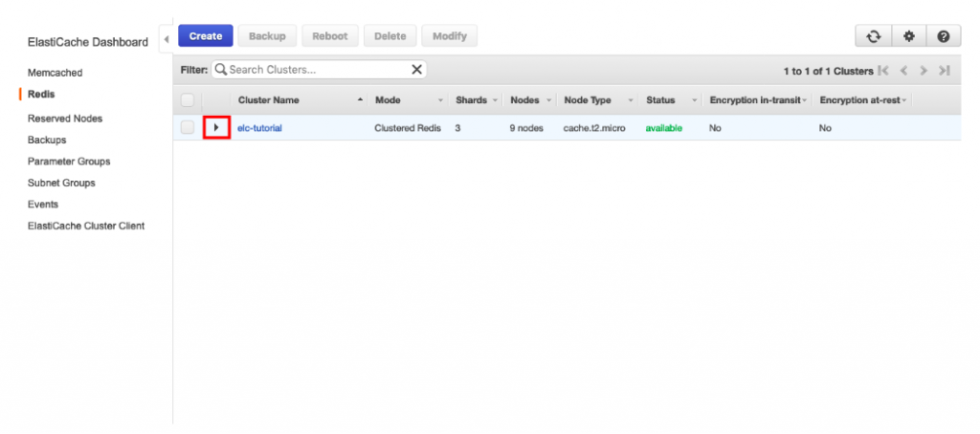
Task: Click the available status text
Action: click(664, 128)
